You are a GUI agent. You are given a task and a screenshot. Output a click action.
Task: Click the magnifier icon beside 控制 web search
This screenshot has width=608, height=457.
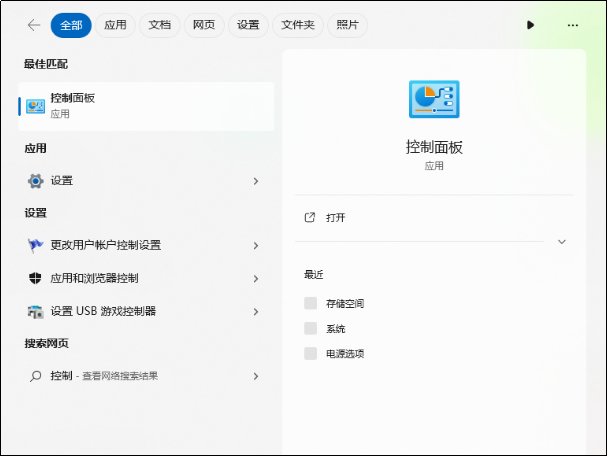coord(35,376)
